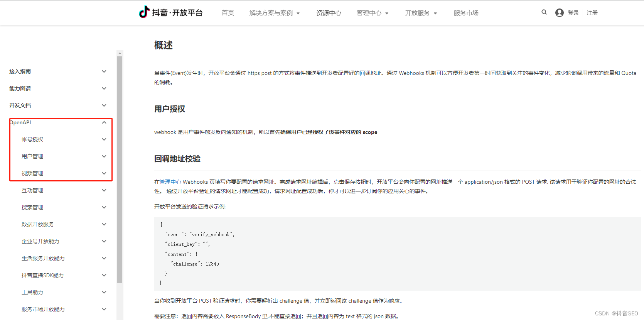644x320 pixels.
Task: Open the search magnifier icon
Action: [544, 12]
